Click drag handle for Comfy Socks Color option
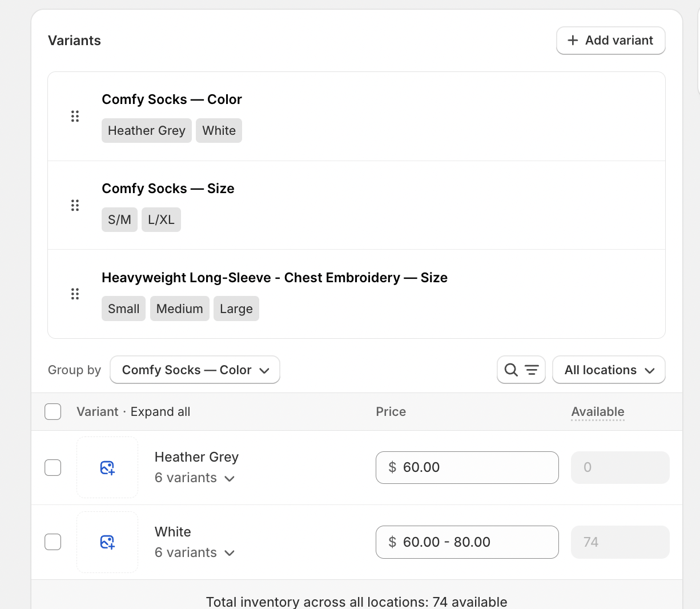This screenshot has height=609, width=700. click(75, 117)
